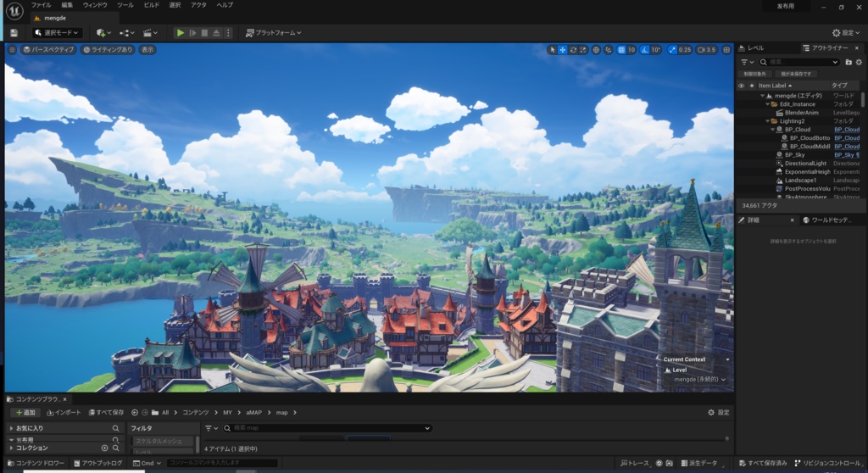
Task: Open grid snap value 10 dropdown
Action: click(x=631, y=50)
